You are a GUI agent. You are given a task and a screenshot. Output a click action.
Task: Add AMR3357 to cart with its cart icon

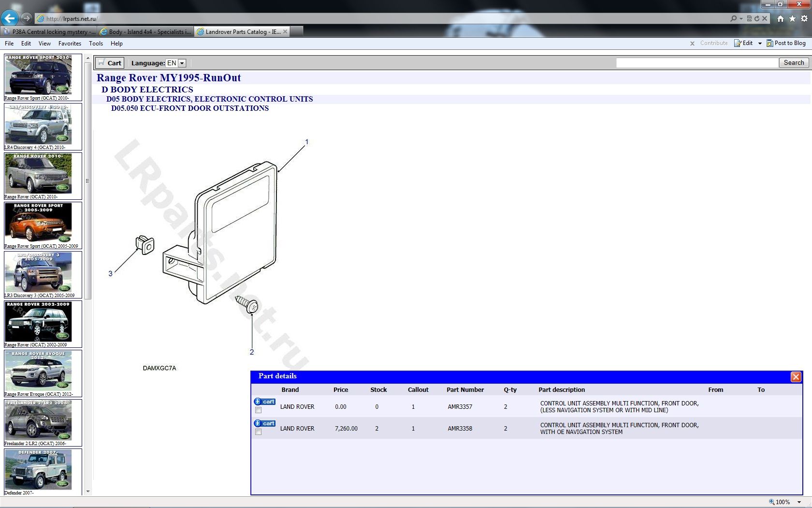pos(265,402)
